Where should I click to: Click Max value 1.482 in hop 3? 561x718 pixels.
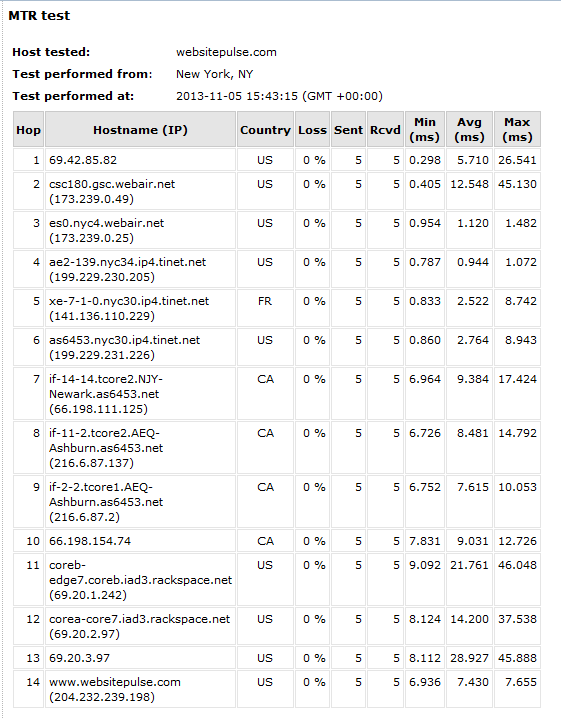[x=521, y=223]
